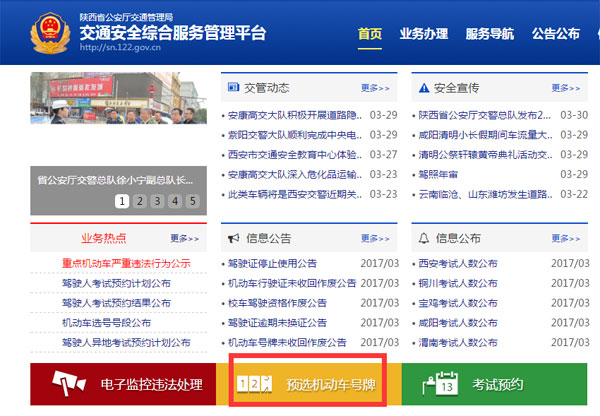Open 渭南考试人数公布
Viewport: 600px width, 416px height.
[458, 343]
